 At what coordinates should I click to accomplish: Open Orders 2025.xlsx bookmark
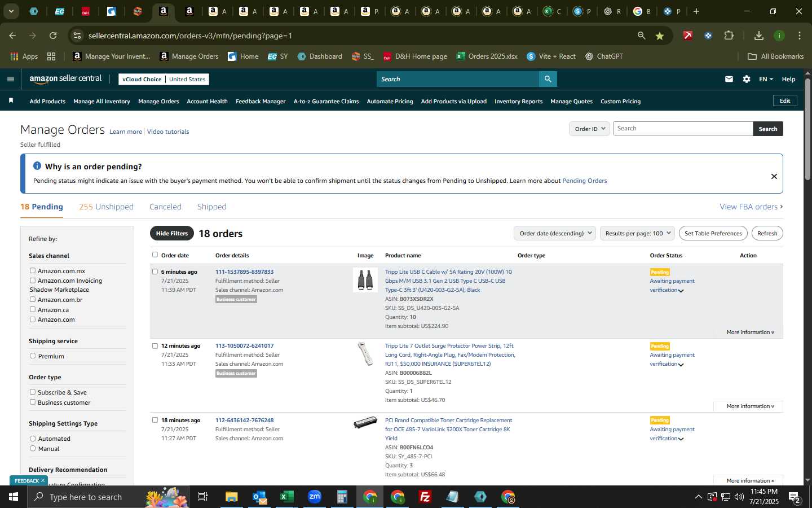(x=487, y=56)
